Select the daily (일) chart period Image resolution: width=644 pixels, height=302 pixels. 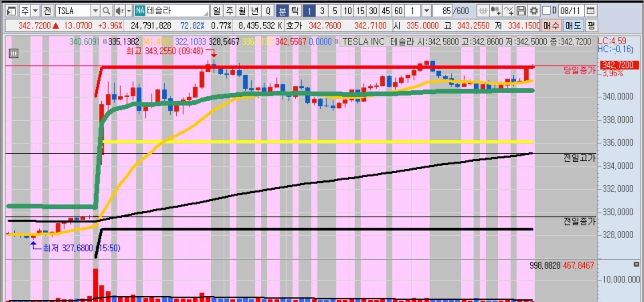coord(217,10)
